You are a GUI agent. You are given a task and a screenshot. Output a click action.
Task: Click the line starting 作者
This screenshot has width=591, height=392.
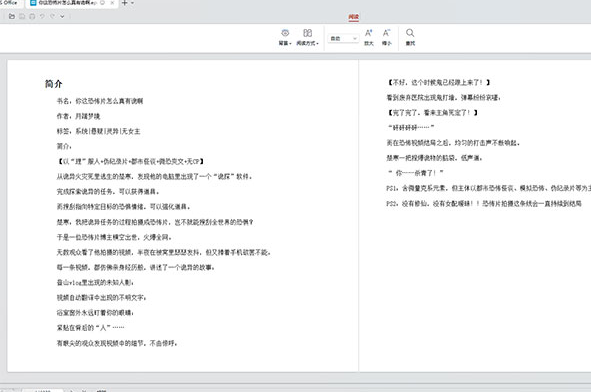[78, 116]
